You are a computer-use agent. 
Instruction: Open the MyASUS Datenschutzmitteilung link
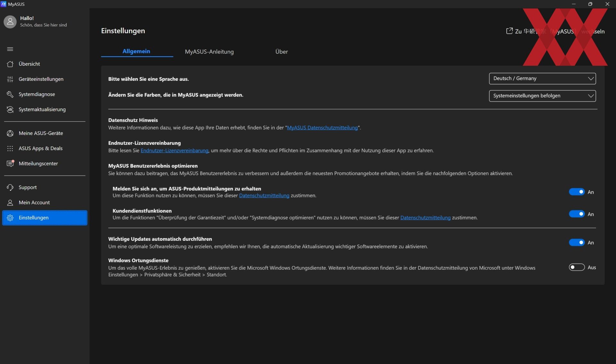[322, 128]
